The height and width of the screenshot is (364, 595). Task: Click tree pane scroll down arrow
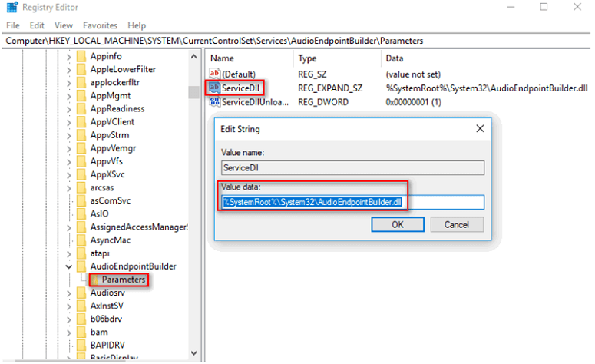194,353
